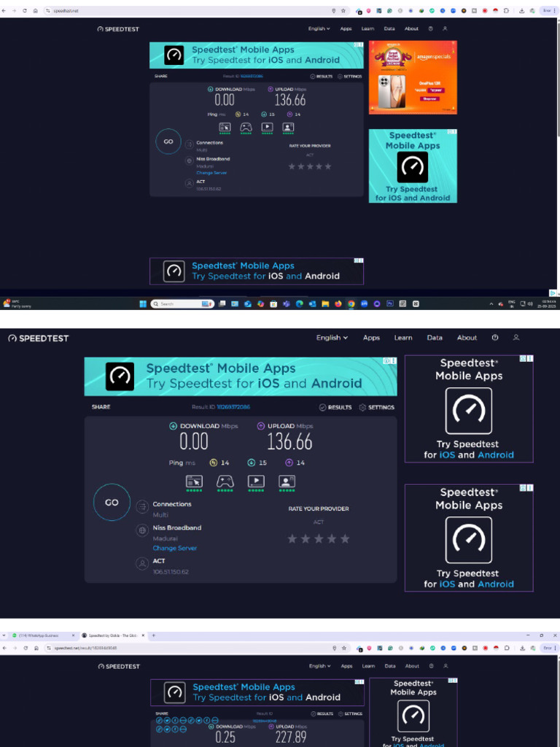Click bottom Speedtest Mobile Apps banner in top screenshot

[x=257, y=271]
